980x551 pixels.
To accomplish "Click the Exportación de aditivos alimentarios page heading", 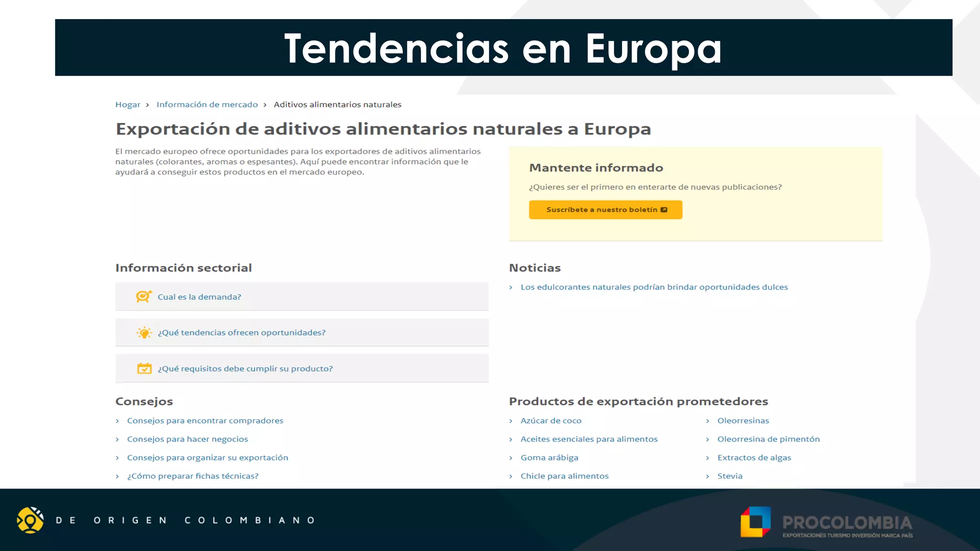I will tap(383, 129).
